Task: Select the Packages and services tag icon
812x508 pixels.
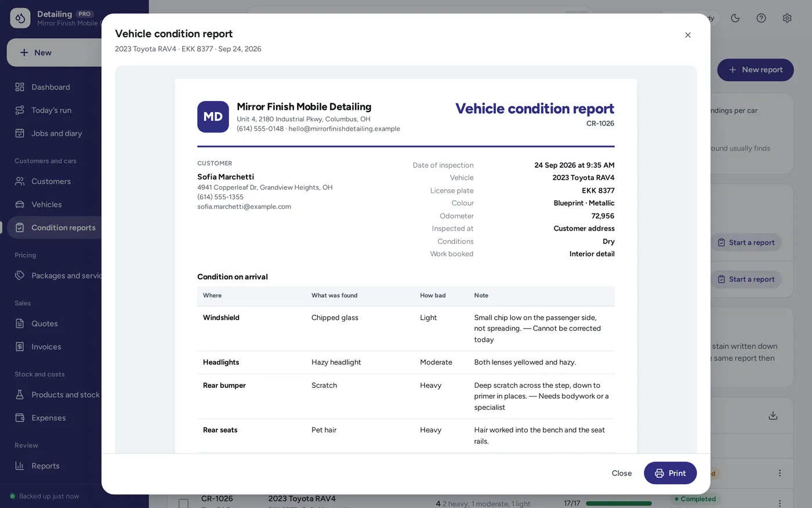Action: tap(20, 276)
